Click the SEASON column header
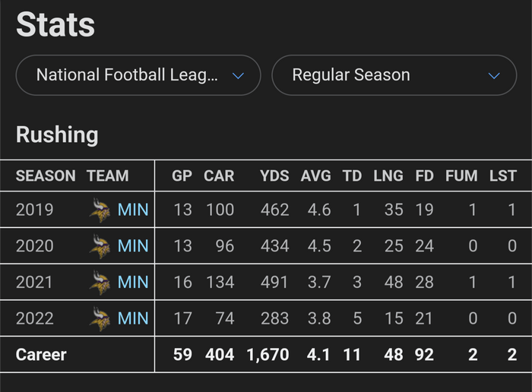532x392 pixels. pyautogui.click(x=46, y=175)
